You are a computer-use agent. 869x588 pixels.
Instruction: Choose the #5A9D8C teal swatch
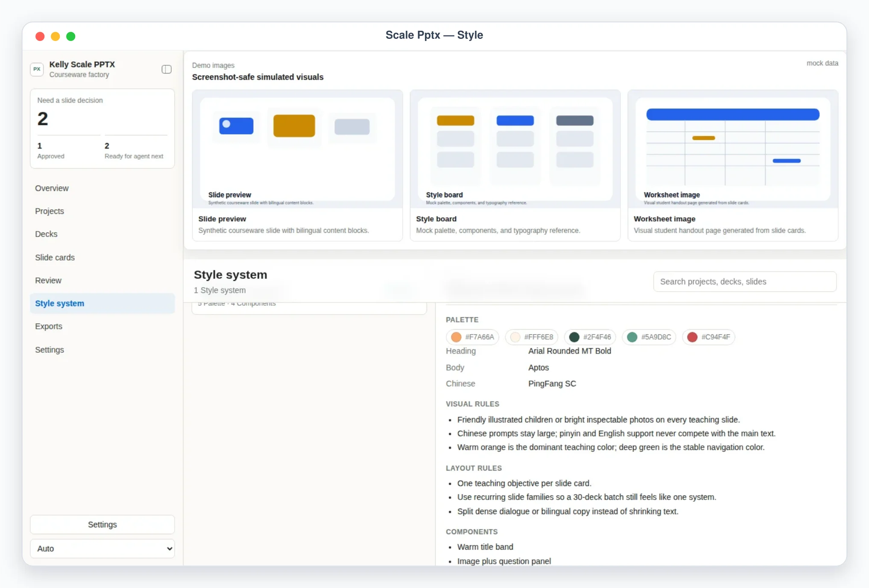[649, 337]
